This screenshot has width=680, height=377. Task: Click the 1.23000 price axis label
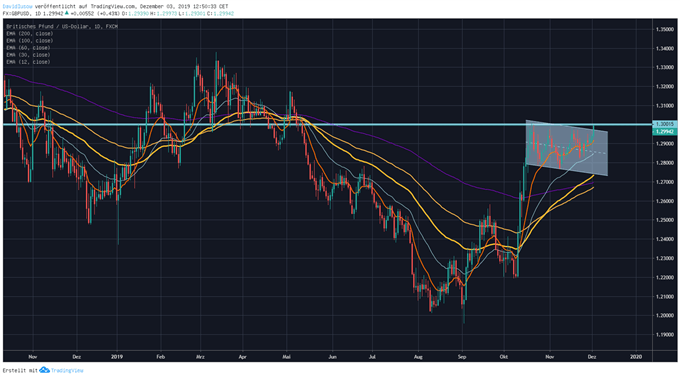[x=664, y=258]
